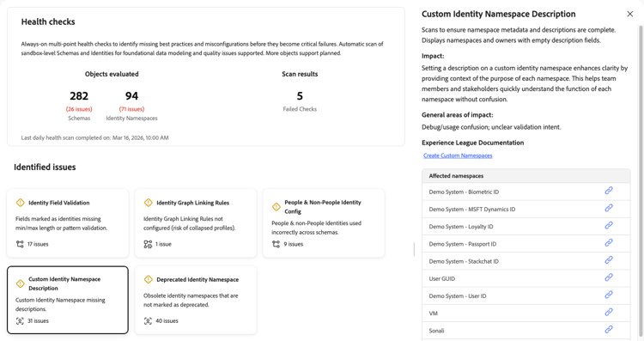Select Demo System - MSFT Dynamics ID row text
This screenshot has height=341, width=644.
472,209
